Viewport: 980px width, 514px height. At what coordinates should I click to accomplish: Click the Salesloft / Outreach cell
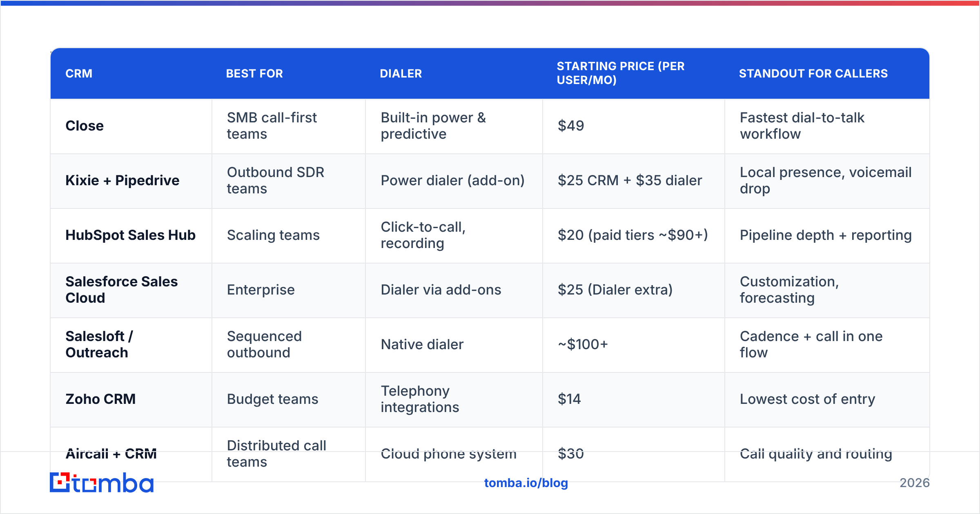click(131, 345)
